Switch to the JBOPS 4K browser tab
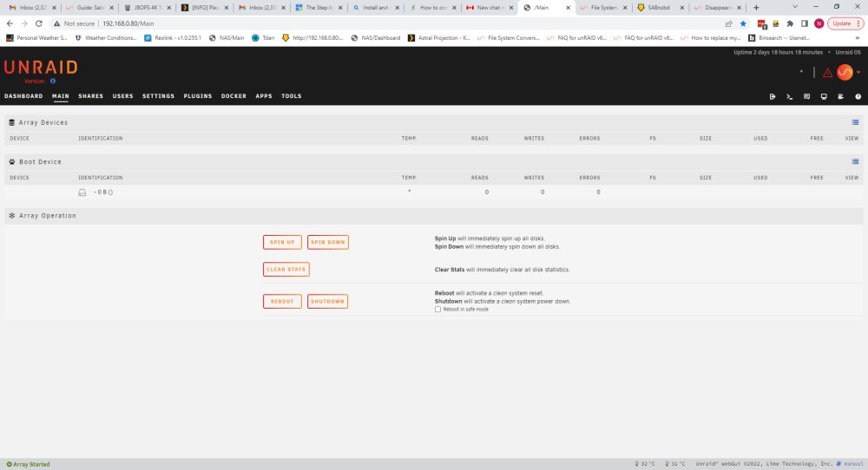 [147, 7]
